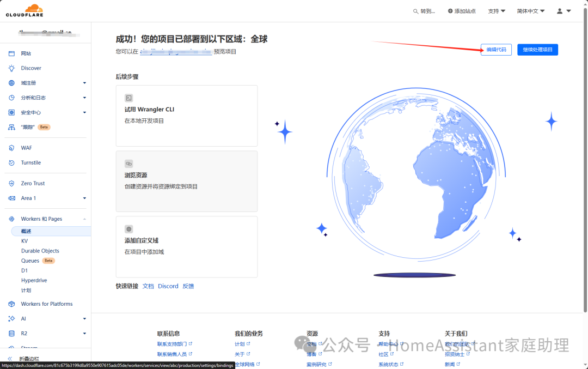Screen dimensions: 588x369
Task: Click the 分析和日志 chart icon
Action: (11, 98)
